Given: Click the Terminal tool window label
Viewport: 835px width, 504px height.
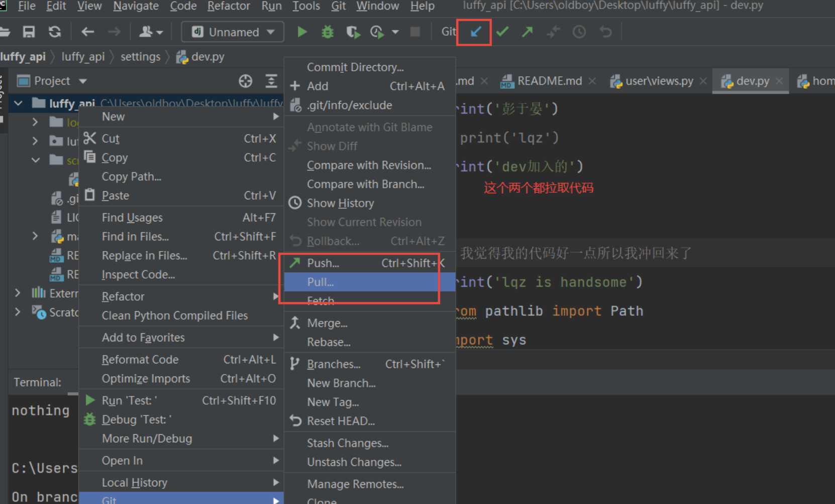Looking at the screenshot, I should pyautogui.click(x=38, y=383).
